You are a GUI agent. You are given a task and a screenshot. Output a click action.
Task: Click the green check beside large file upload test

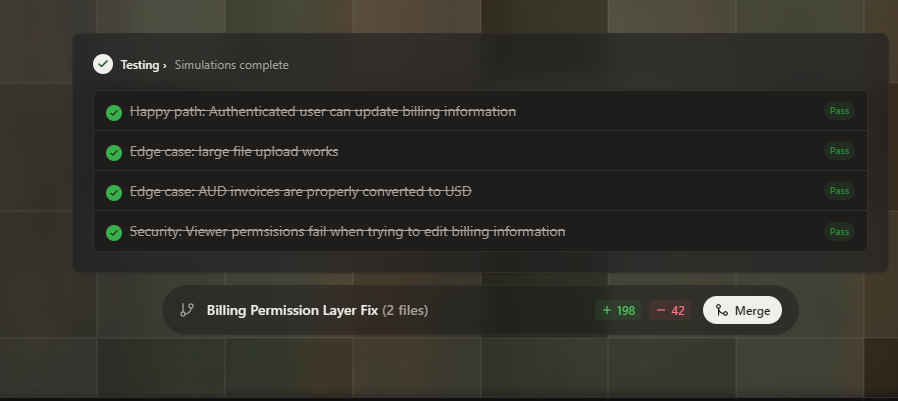[114, 152]
